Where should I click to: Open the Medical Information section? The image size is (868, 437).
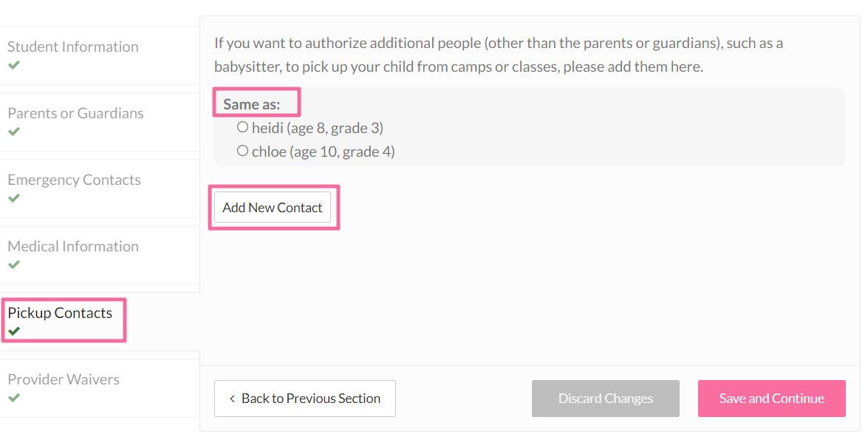[x=73, y=246]
